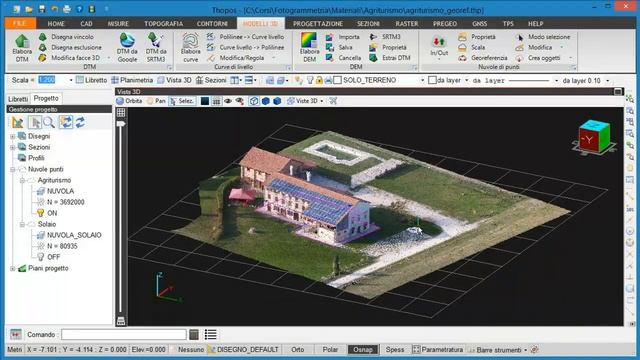Activate the Pan view tool

point(156,101)
